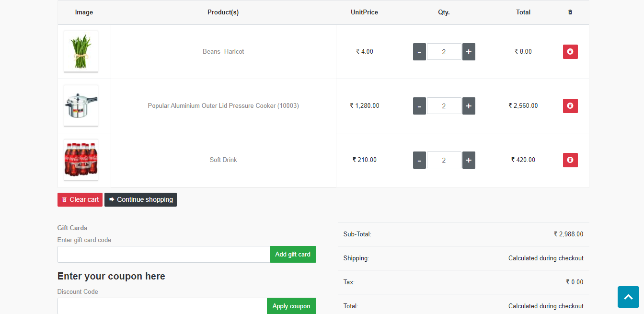Click trash icon in table header
Viewport: 644px width, 314px height.
coord(570,12)
